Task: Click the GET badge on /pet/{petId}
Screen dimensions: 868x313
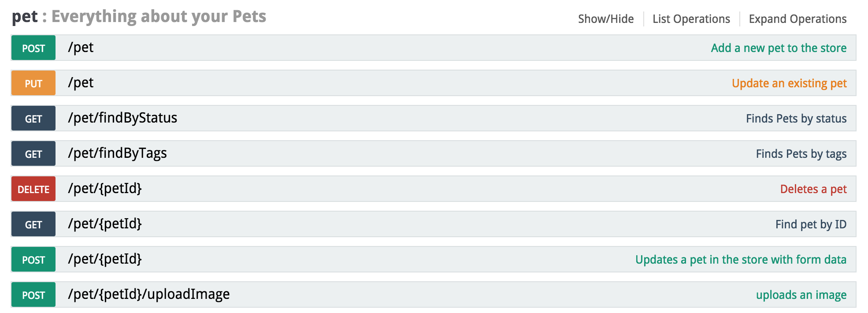Action: (33, 224)
